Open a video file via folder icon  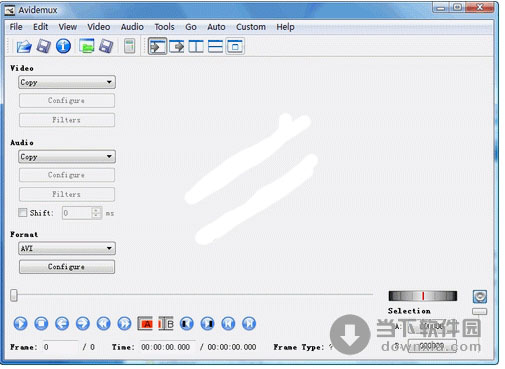(24, 46)
